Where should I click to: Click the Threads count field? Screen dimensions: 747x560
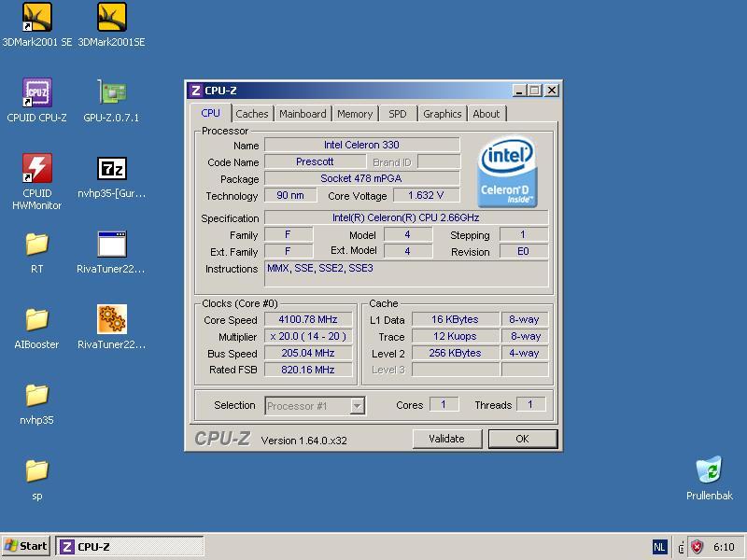[x=530, y=405]
